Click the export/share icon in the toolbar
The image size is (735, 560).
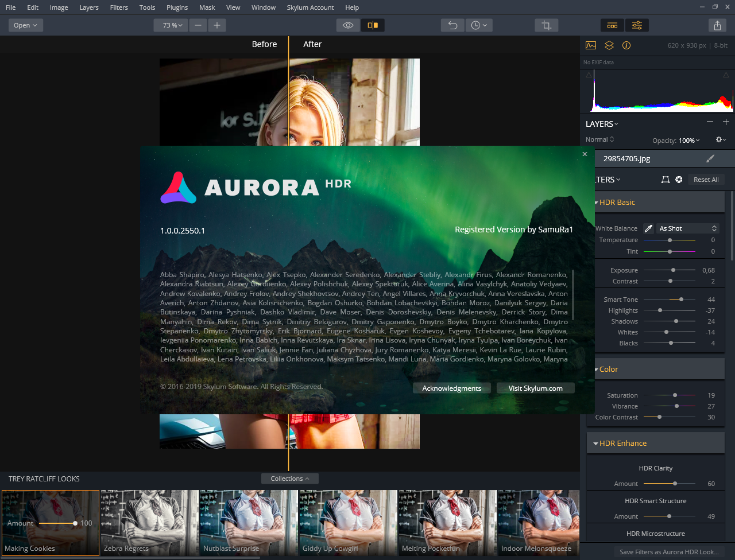click(x=717, y=25)
